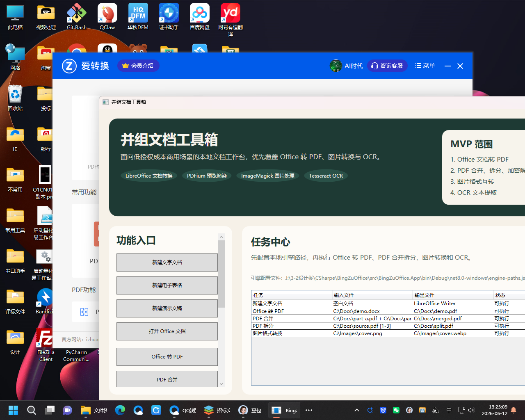Image resolution: width=525 pixels, height=420 pixels.
Task: Click the 新建电子表格 button
Action: coord(167,285)
